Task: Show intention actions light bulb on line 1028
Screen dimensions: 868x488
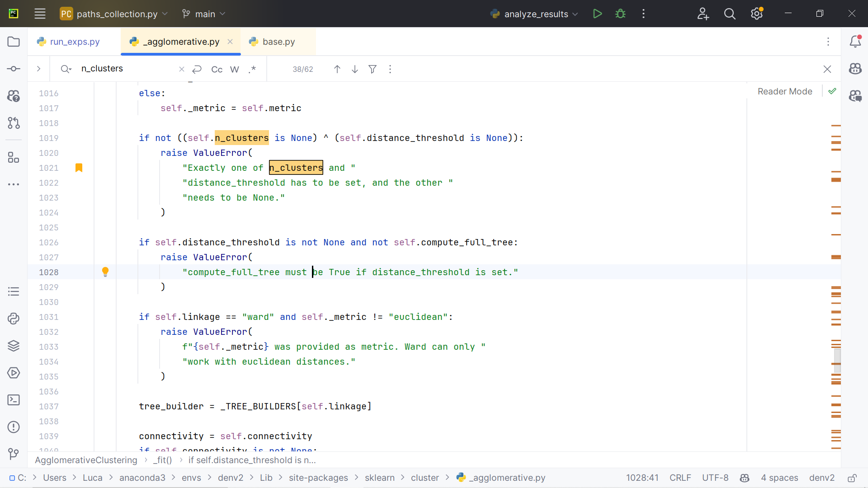Action: click(105, 272)
